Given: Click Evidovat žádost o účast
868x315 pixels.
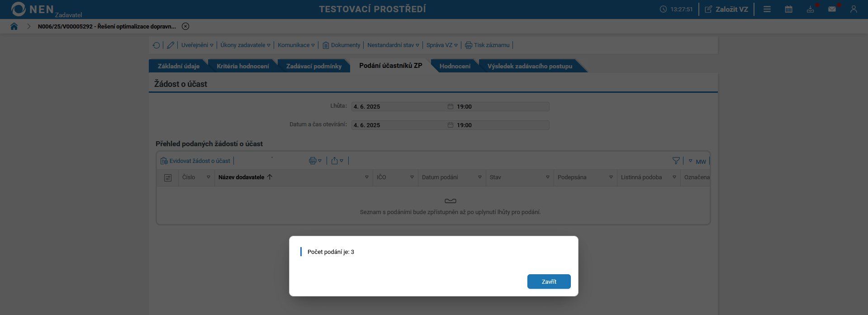Looking at the screenshot, I should [195, 161].
